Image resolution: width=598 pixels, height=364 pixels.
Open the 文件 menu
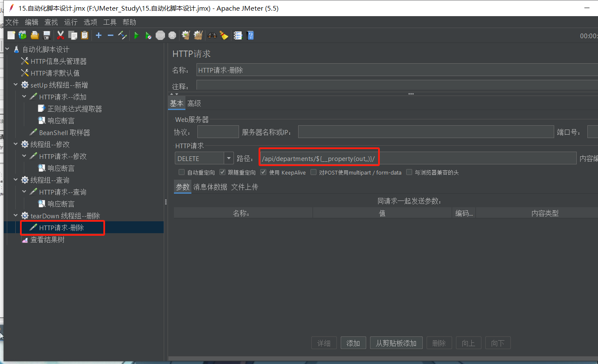click(12, 22)
